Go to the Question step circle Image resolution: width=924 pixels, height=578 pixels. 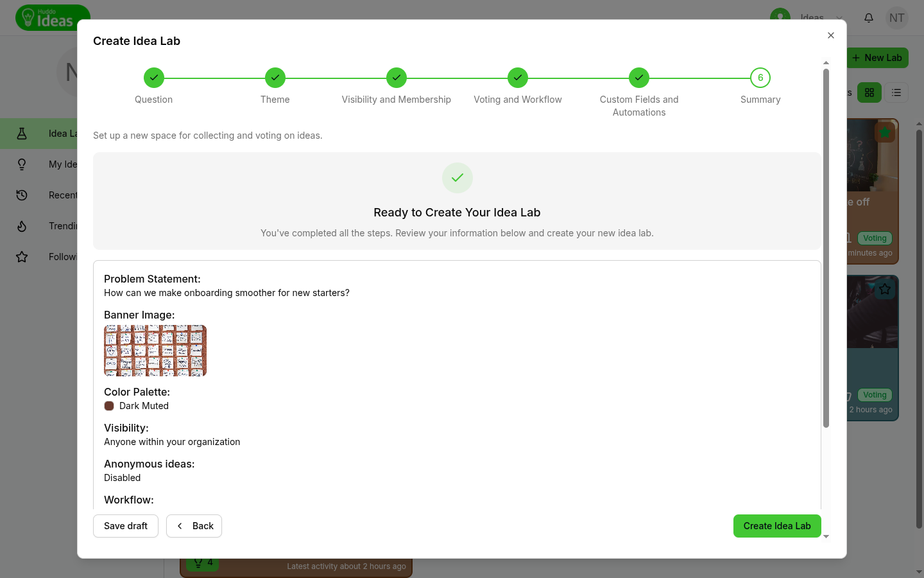pyautogui.click(x=154, y=78)
